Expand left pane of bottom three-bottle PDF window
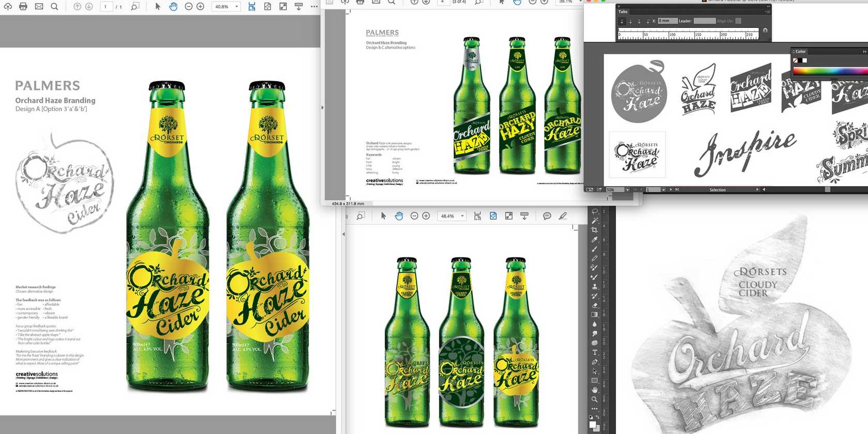 click(x=344, y=234)
